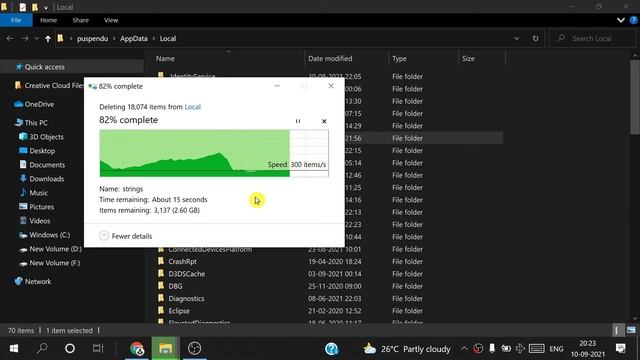
Task: Select the CrashRpt folder
Action: tap(182, 261)
